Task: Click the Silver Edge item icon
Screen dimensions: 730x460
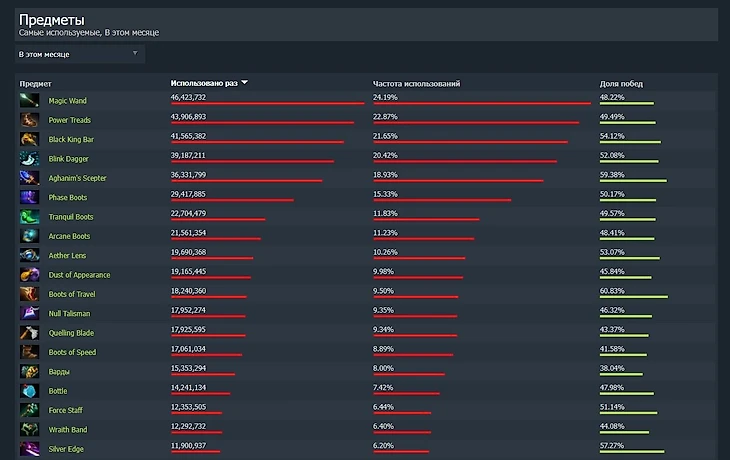Action: 29,448
